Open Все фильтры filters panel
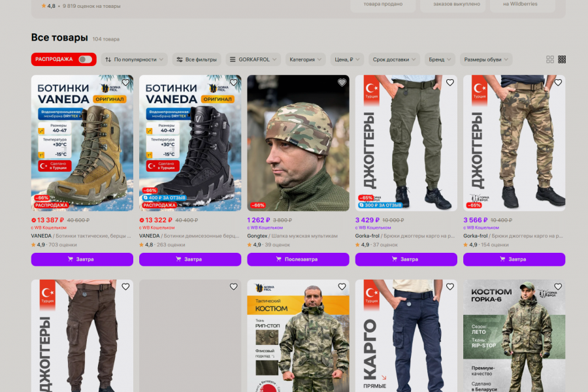 [197, 59]
